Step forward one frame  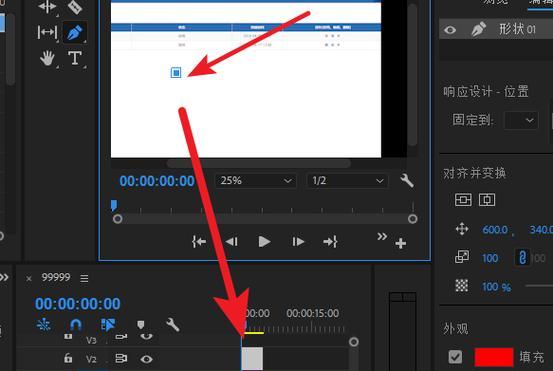click(x=298, y=242)
